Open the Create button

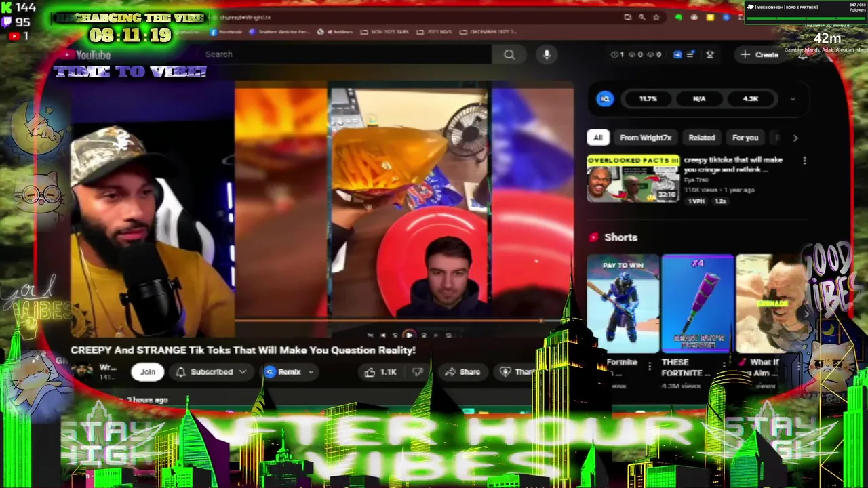click(x=759, y=54)
